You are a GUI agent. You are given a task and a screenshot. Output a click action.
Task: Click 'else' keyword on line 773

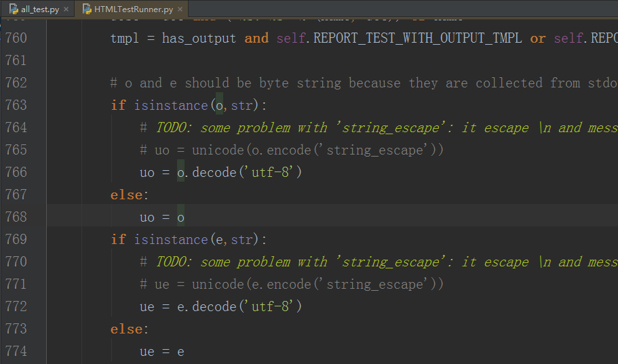click(126, 329)
